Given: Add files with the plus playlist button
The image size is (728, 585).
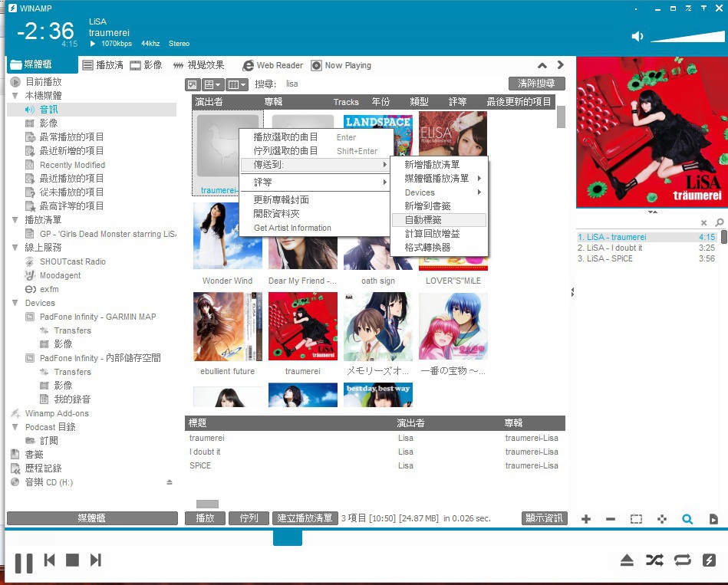Looking at the screenshot, I should 586,519.
